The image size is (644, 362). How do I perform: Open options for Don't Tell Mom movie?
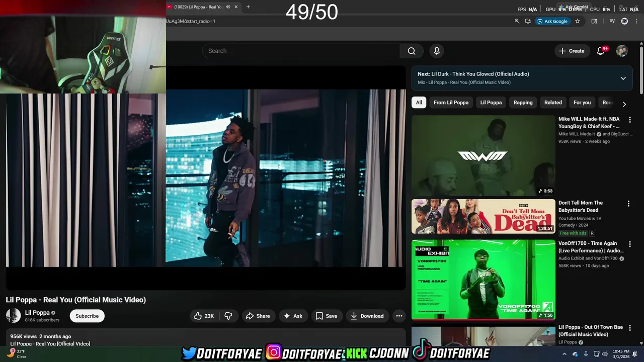pos(628,204)
